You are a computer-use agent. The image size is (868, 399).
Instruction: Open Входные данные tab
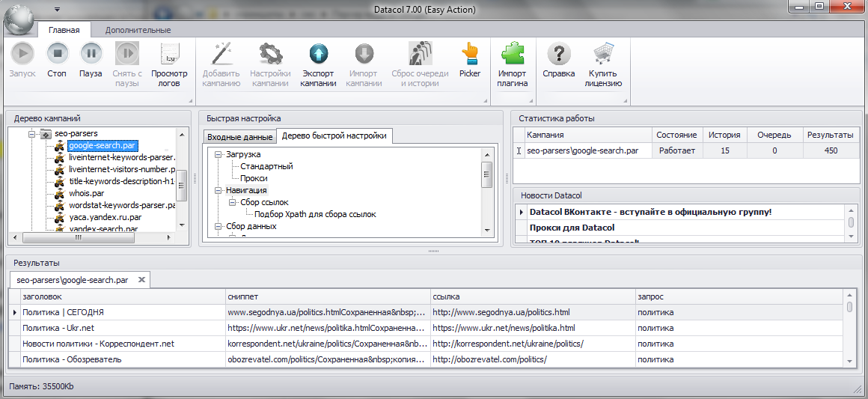point(240,137)
